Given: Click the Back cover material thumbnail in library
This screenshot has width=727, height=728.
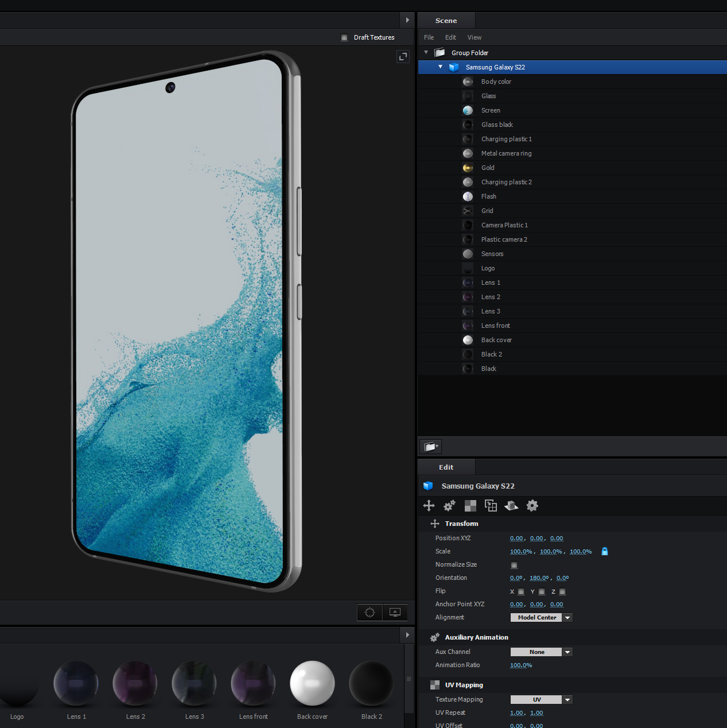Looking at the screenshot, I should (312, 683).
